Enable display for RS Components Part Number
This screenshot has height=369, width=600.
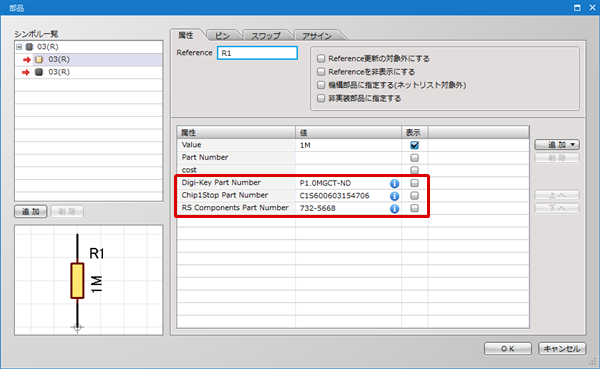pos(414,208)
